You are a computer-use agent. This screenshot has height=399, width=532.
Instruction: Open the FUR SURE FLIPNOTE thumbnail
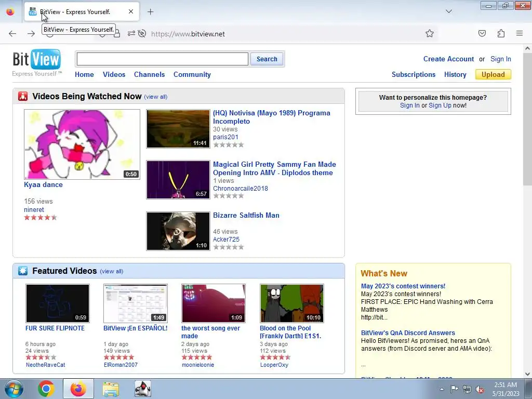pyautogui.click(x=58, y=303)
